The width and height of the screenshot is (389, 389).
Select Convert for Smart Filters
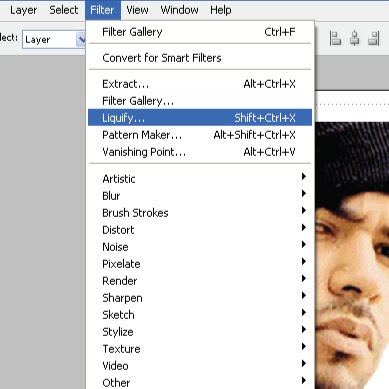pos(199,58)
